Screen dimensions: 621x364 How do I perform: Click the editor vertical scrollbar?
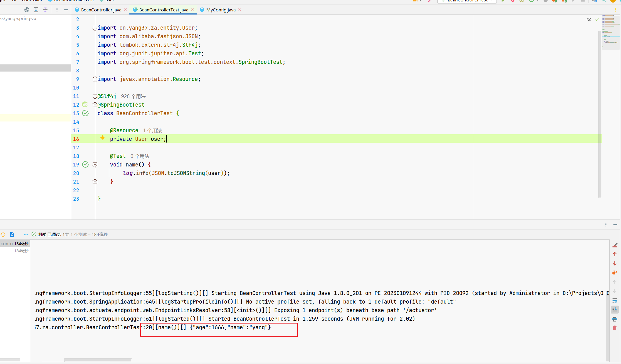[x=600, y=114]
